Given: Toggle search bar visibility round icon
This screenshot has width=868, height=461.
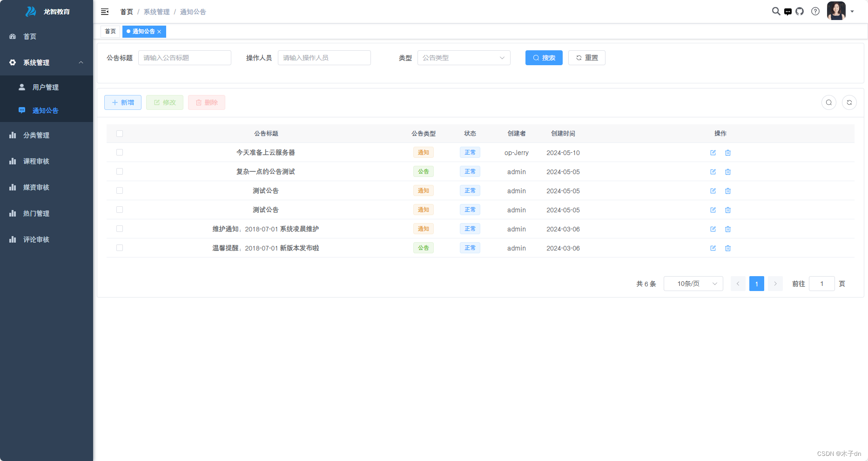Looking at the screenshot, I should point(829,102).
